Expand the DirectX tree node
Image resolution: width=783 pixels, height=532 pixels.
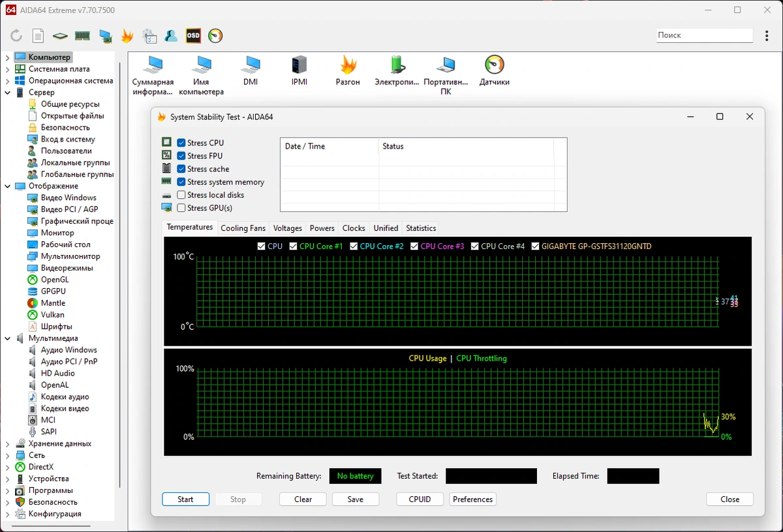(7, 467)
